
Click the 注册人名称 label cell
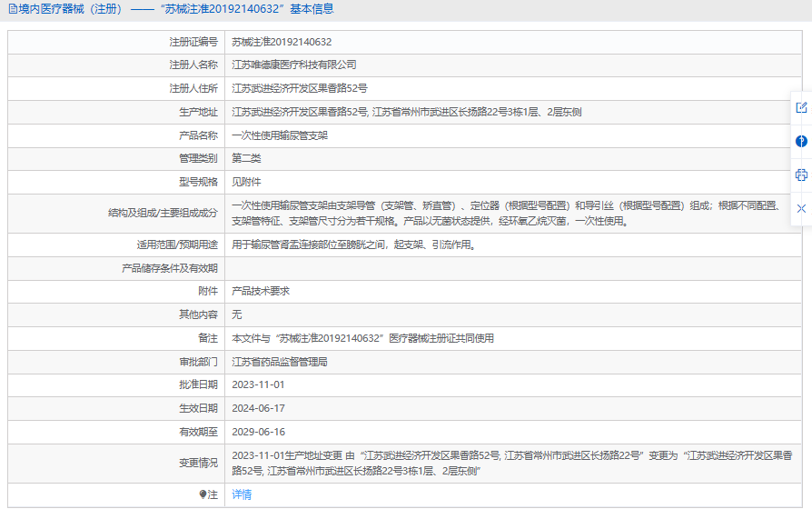click(x=116, y=65)
